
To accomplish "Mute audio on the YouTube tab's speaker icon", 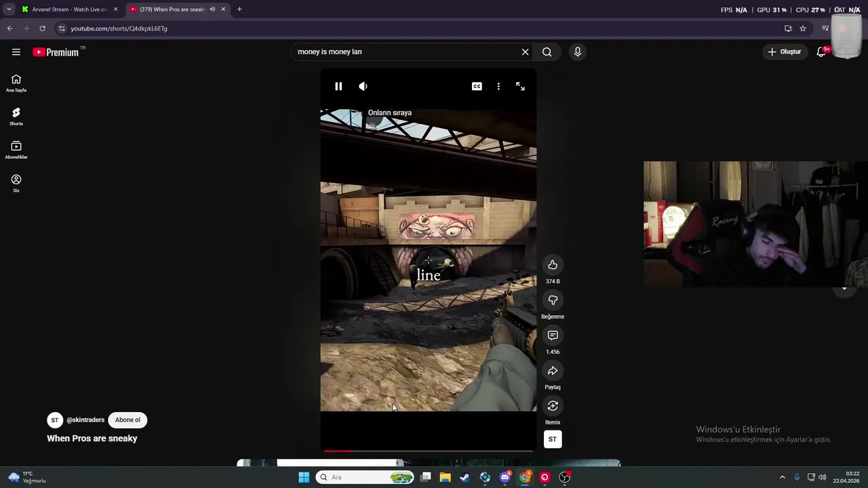I will pyautogui.click(x=212, y=9).
